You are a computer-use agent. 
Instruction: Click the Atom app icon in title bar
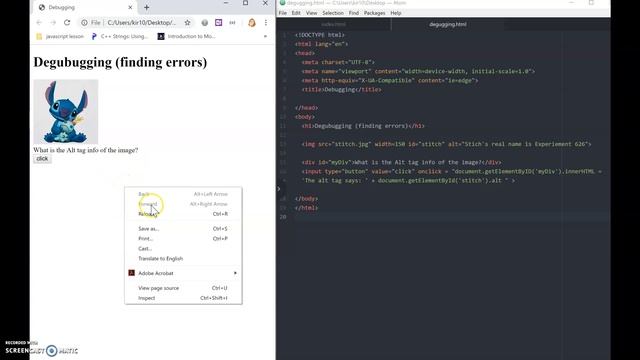282,3
